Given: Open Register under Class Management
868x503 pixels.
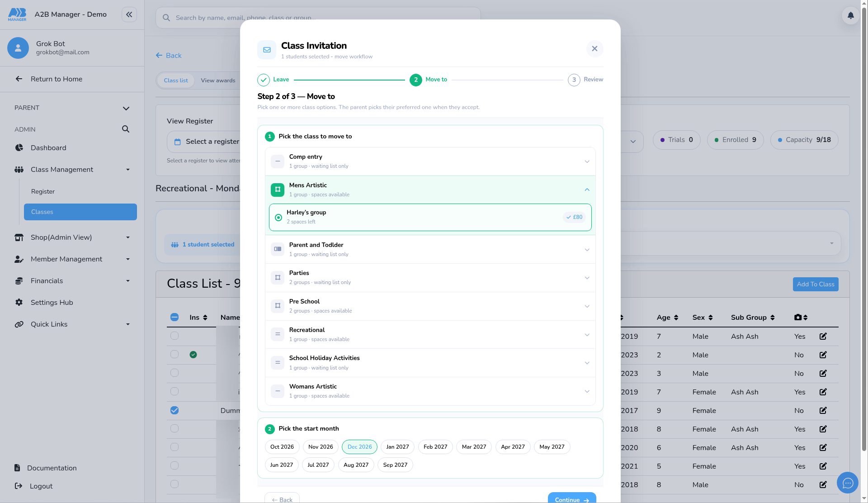Looking at the screenshot, I should coord(80,192).
